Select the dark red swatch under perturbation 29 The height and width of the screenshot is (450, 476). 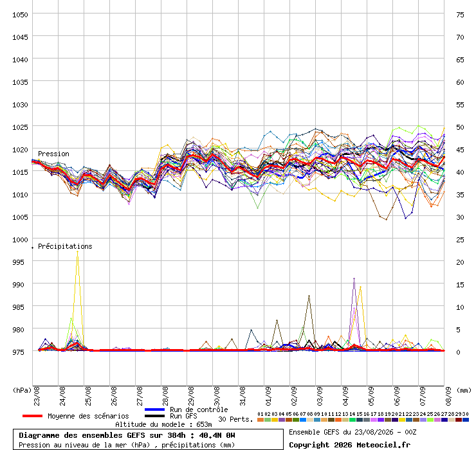[x=458, y=420]
